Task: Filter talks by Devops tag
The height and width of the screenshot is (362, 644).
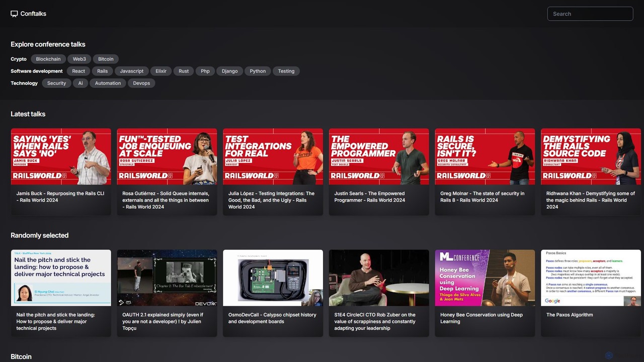Action: tap(141, 83)
